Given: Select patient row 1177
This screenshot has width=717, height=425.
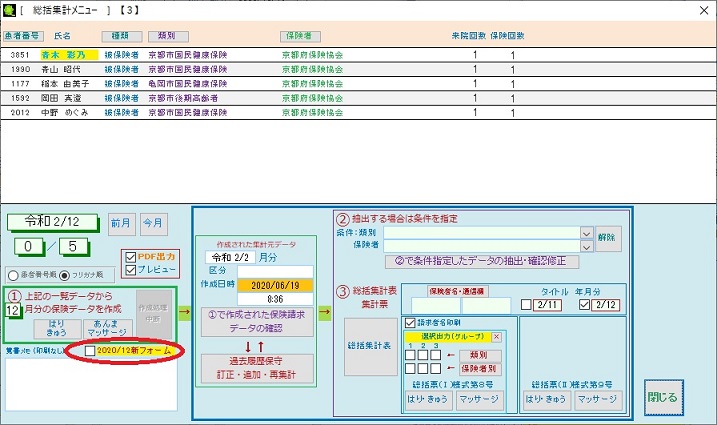Looking at the screenshot, I should tap(358, 84).
